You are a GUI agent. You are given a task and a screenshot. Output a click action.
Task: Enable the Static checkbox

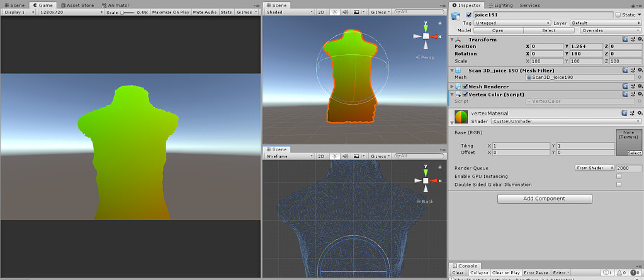[617, 15]
